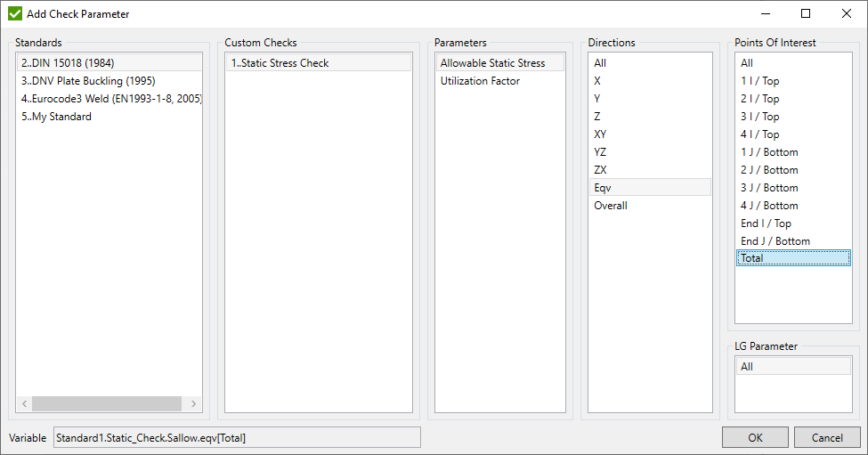Choose DNV Plate Buckling (1995) standard
This screenshot has height=455, width=868.
(x=87, y=81)
